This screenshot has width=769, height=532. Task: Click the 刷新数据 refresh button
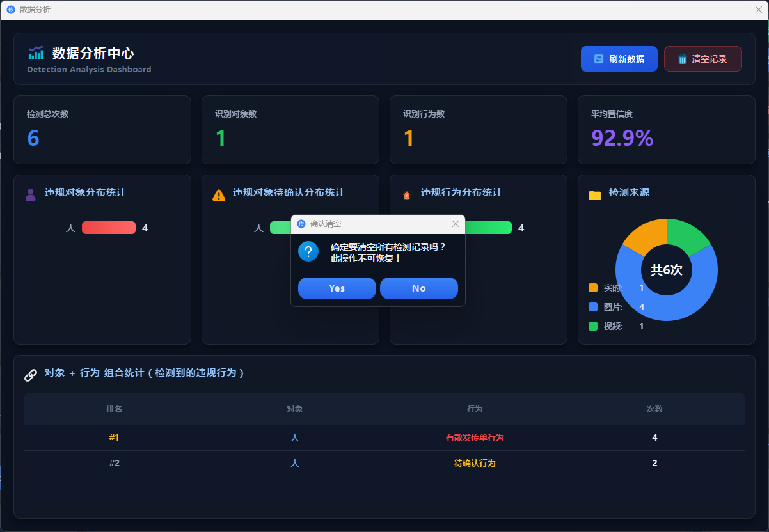pyautogui.click(x=619, y=59)
